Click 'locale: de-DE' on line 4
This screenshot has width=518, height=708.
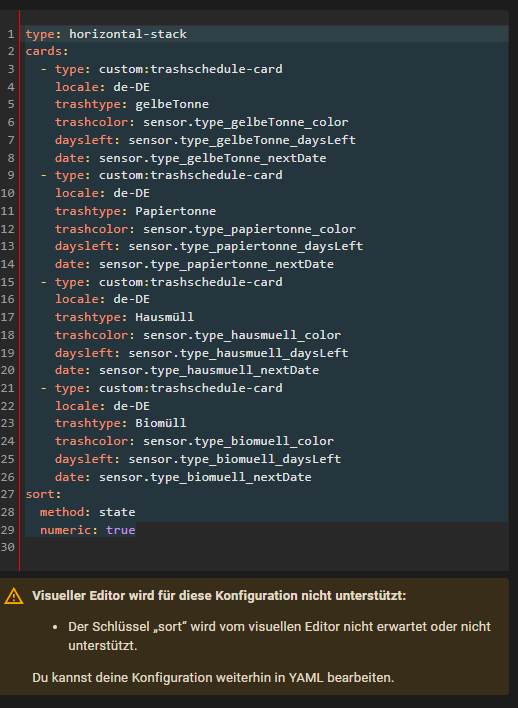coord(103,87)
